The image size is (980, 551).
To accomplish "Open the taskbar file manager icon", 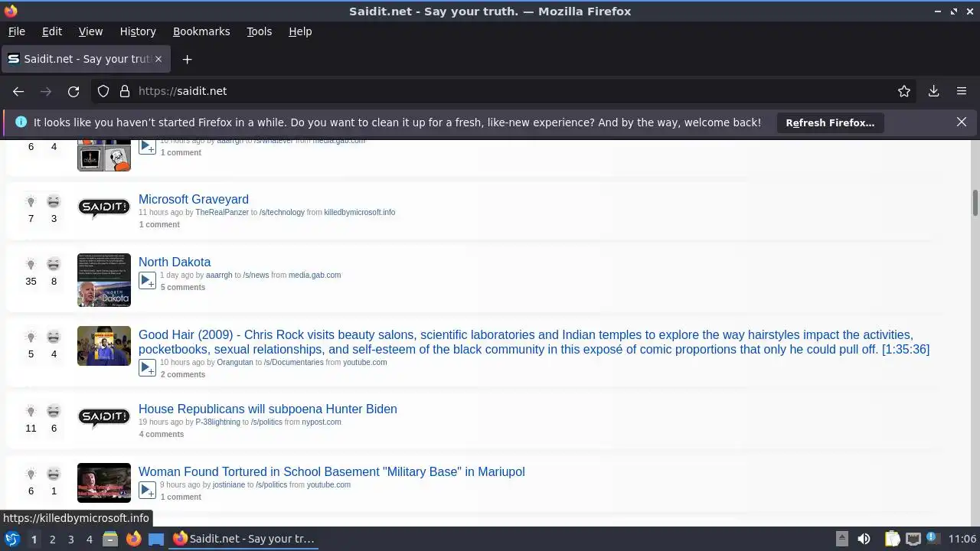I will pyautogui.click(x=110, y=539).
